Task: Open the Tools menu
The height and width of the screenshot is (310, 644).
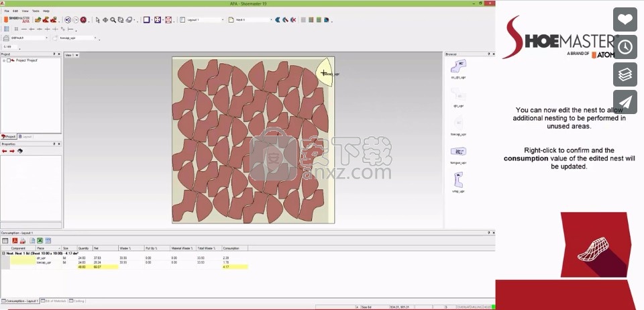Action: pos(36,11)
